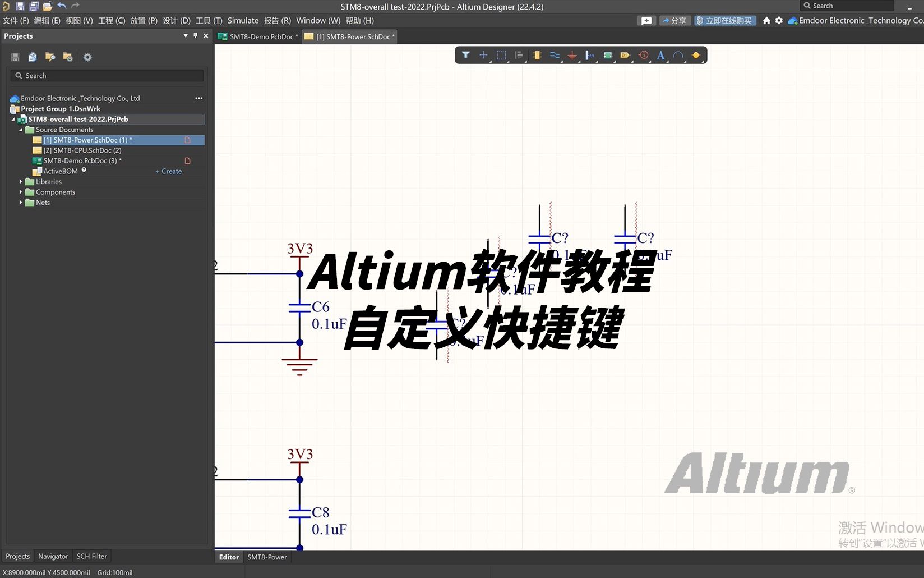Image resolution: width=924 pixels, height=578 pixels.
Task: Click the Redo arrow icon
Action: pyautogui.click(x=75, y=6)
